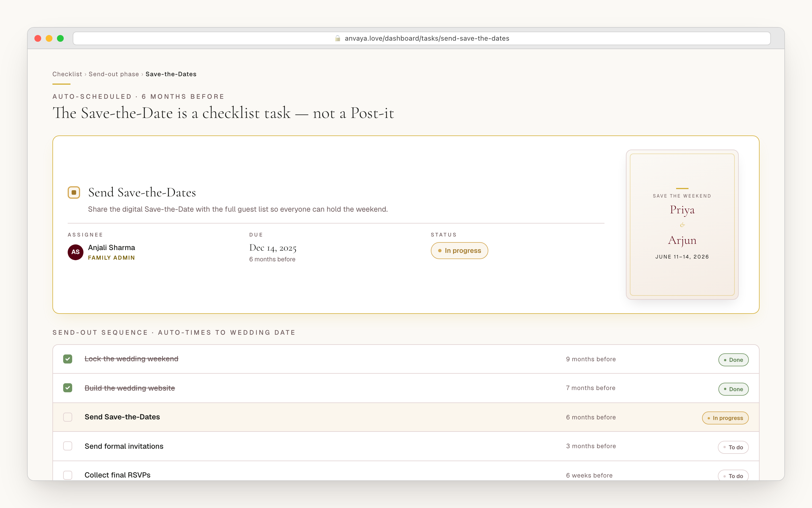812x508 pixels.
Task: Click the '7 months before' timing text
Action: pyautogui.click(x=591, y=388)
